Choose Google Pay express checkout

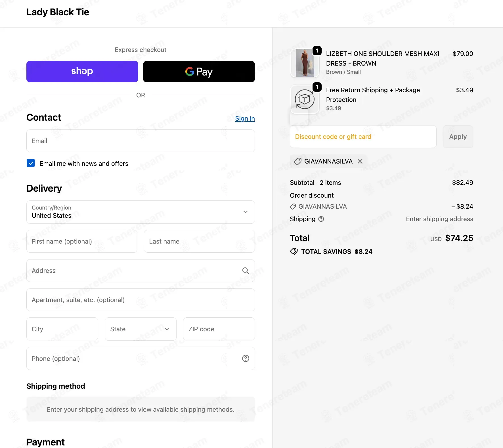click(x=199, y=72)
